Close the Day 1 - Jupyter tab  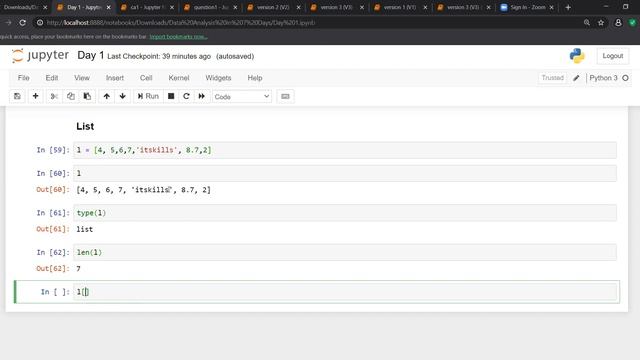point(109,7)
